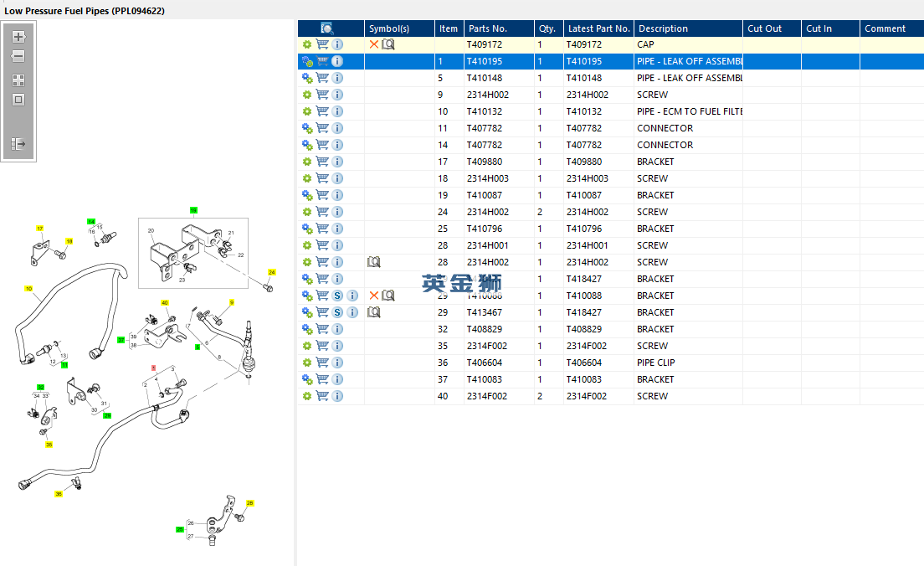Click callout 35 on the diagram
Viewport: 924px width, 566px height.
[49, 445]
